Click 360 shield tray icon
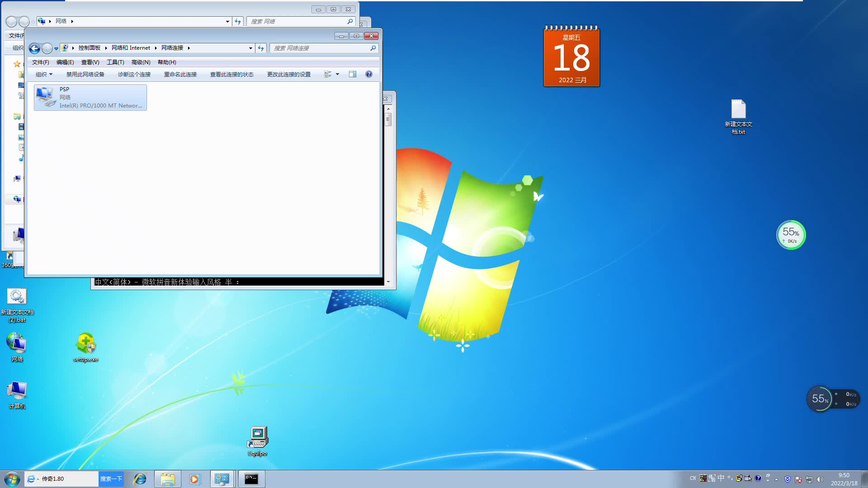This screenshot has width=868, height=488. (788, 479)
